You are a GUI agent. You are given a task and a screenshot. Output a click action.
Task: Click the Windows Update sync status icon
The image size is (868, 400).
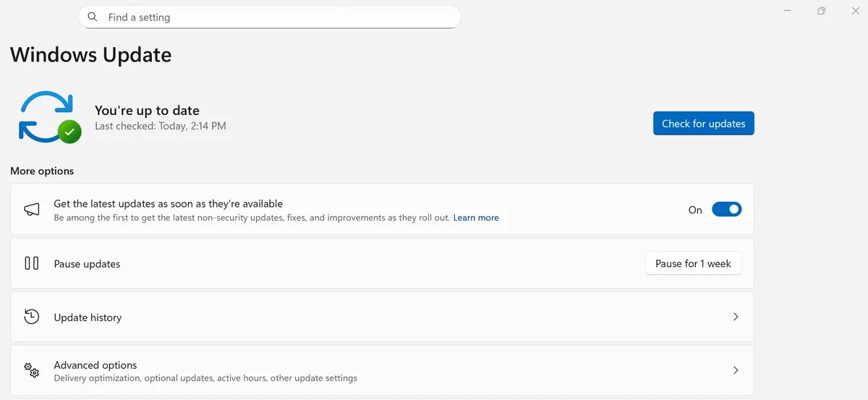tap(50, 117)
